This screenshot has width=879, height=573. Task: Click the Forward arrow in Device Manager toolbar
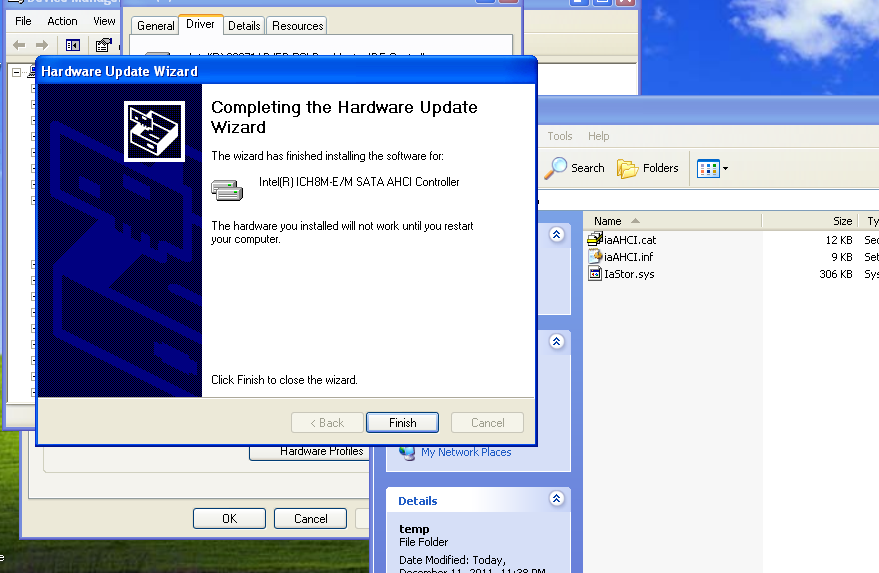[x=42, y=45]
